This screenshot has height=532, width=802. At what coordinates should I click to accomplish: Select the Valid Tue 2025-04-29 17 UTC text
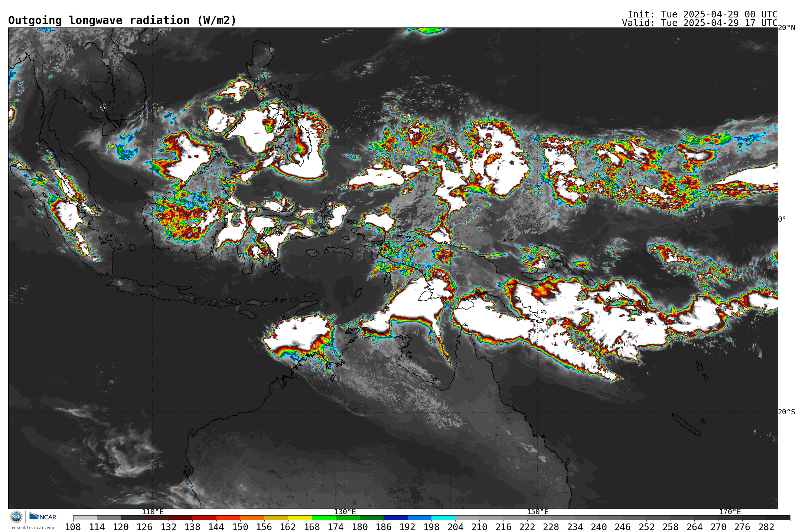tap(700, 23)
